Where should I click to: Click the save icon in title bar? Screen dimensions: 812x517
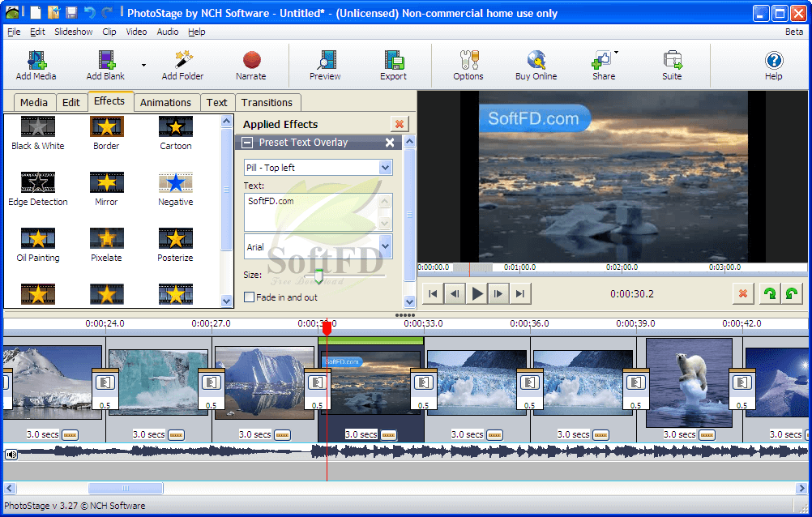click(71, 12)
